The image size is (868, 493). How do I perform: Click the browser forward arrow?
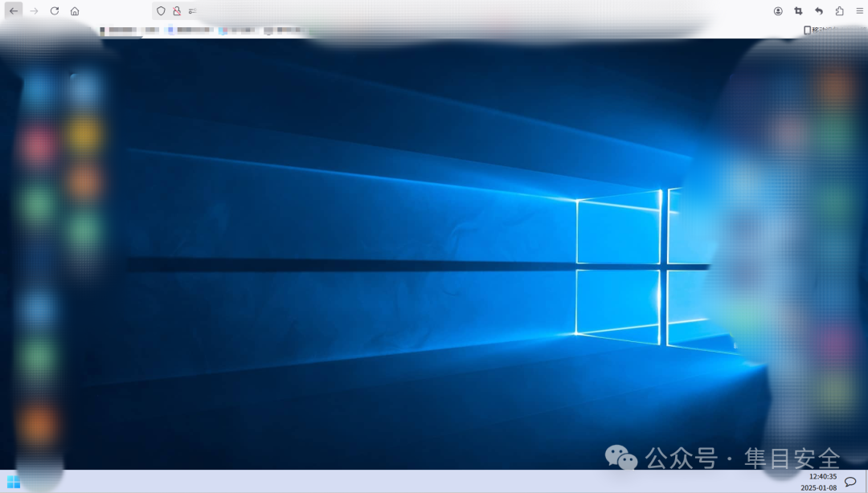point(34,11)
